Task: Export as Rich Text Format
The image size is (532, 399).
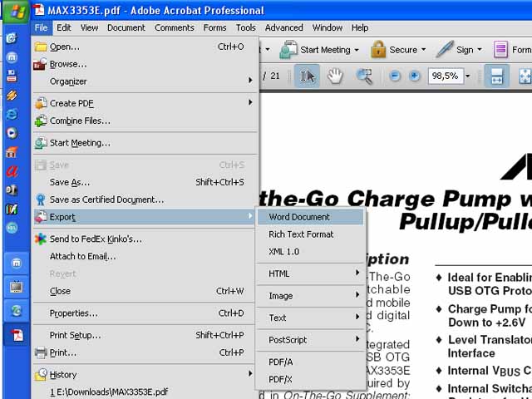Action: pos(310,234)
